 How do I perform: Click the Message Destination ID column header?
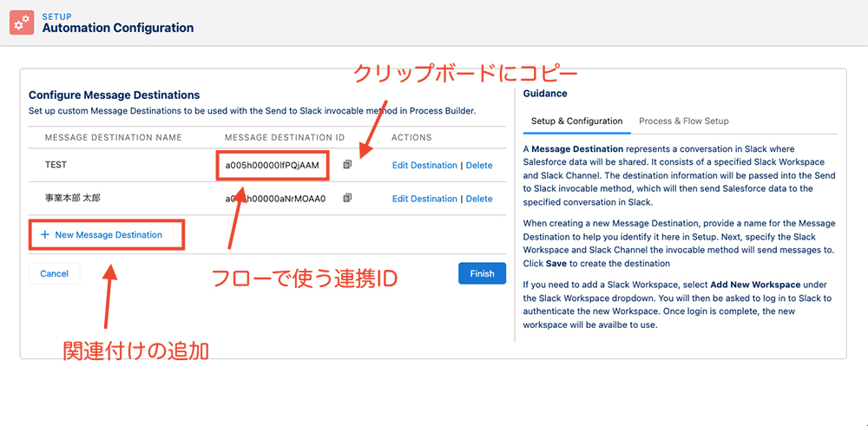285,137
